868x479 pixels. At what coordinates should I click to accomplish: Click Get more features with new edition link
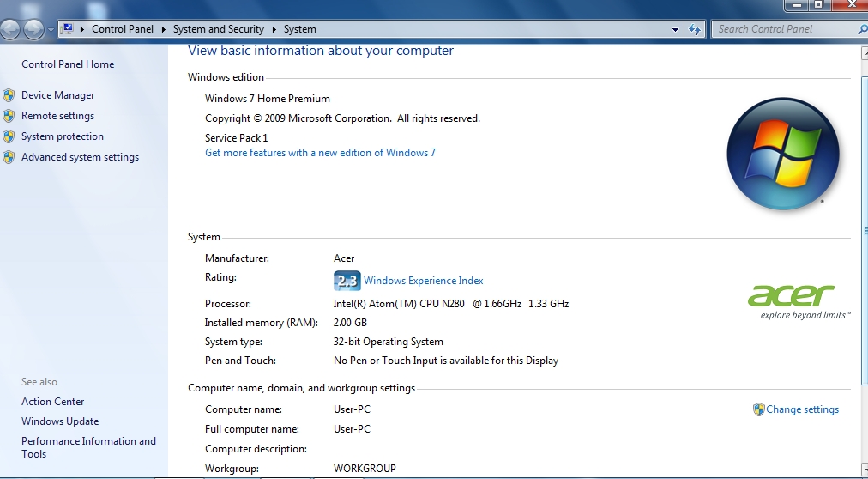(x=320, y=153)
